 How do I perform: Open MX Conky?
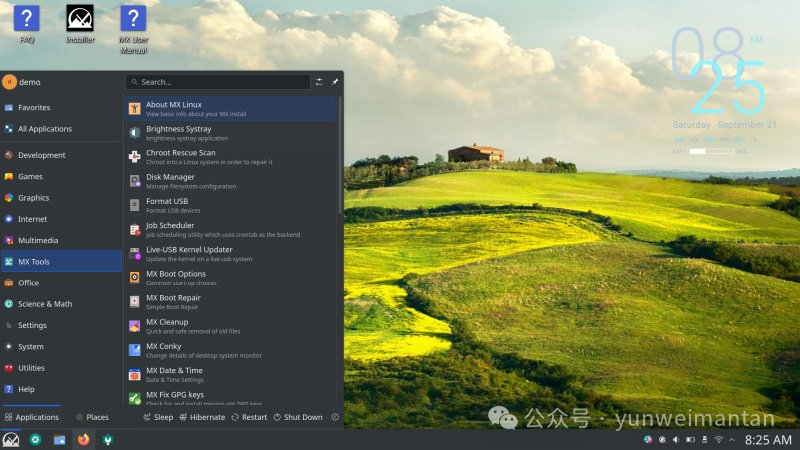coord(230,351)
